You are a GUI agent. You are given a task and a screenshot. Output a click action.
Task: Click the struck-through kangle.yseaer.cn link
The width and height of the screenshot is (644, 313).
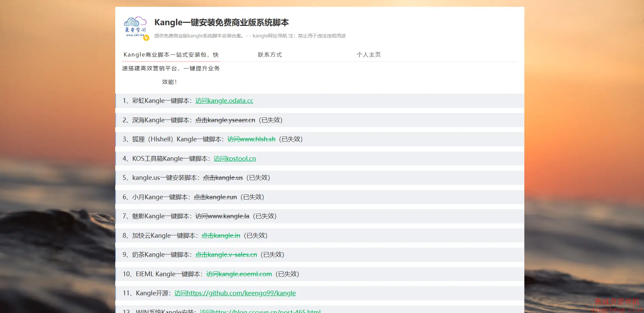click(x=225, y=120)
